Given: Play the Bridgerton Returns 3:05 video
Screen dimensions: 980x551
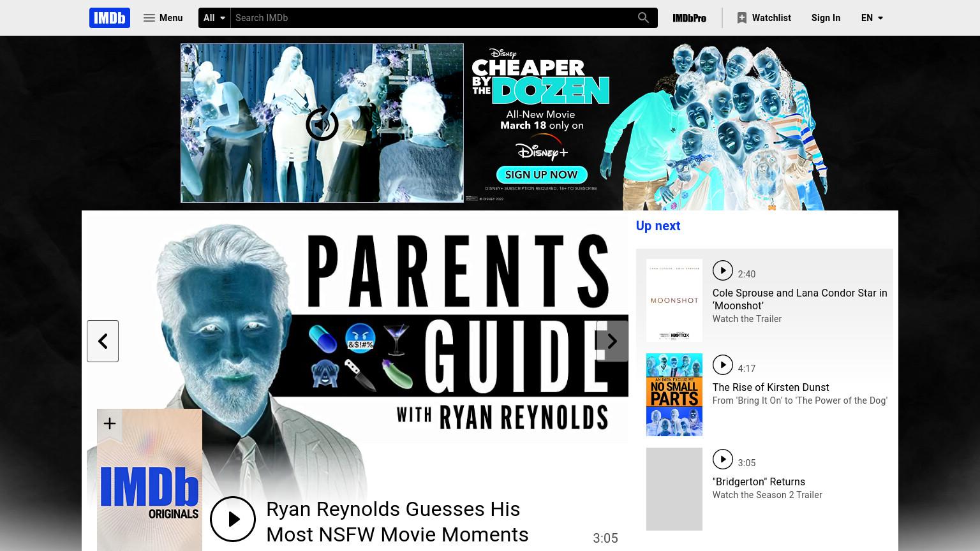Looking at the screenshot, I should click(723, 459).
